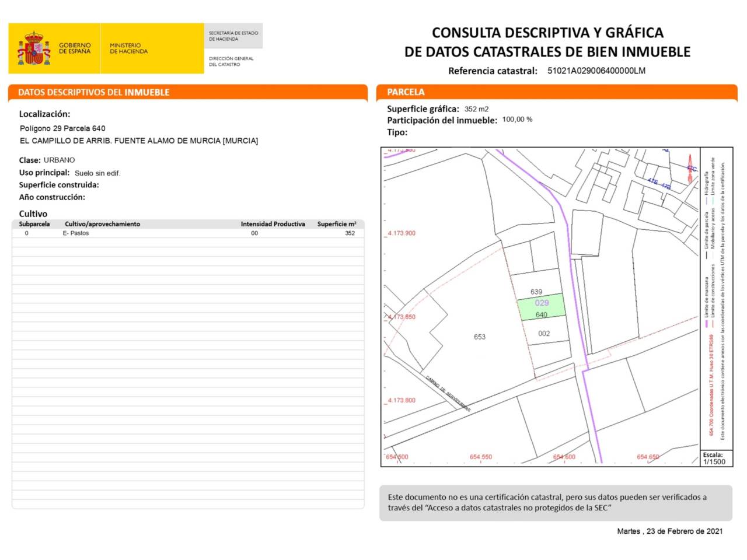Click the "4.173.800" coordinate label

(402, 401)
